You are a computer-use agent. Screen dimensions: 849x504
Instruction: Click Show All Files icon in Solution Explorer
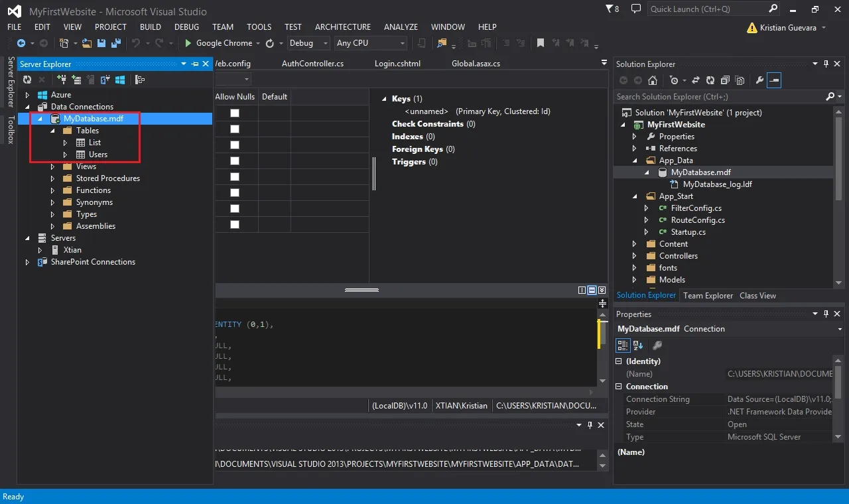[x=738, y=80]
